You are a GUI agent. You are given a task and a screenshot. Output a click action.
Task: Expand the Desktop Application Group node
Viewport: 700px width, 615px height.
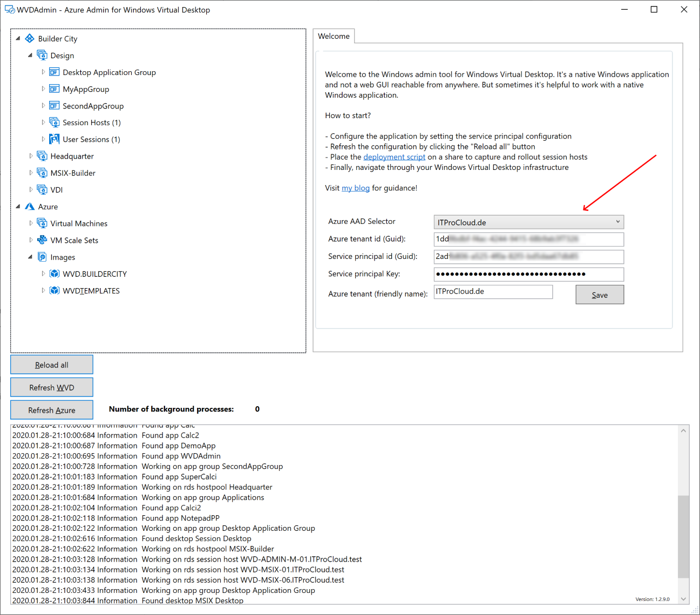[43, 72]
